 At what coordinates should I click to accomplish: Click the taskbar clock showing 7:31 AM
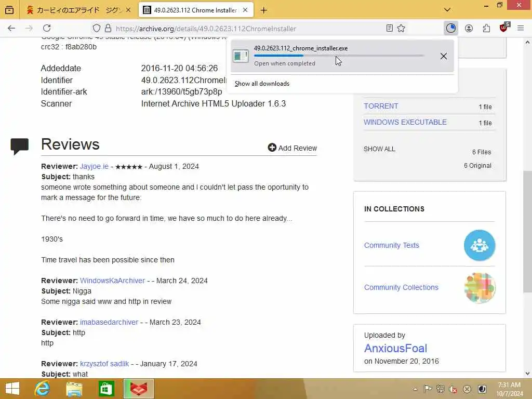coord(509,389)
